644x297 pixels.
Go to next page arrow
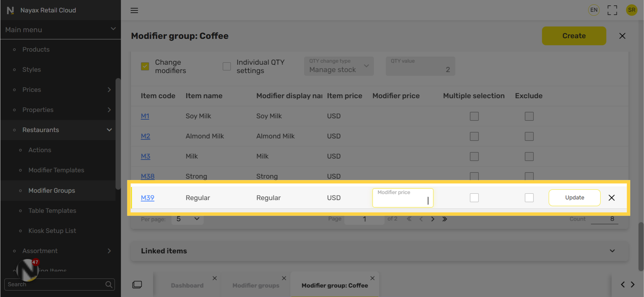433,219
